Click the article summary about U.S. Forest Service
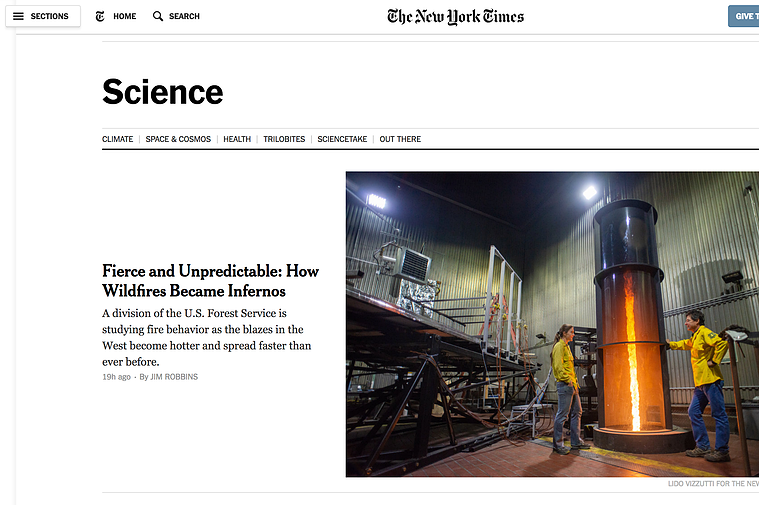This screenshot has width=759, height=505. 207,337
